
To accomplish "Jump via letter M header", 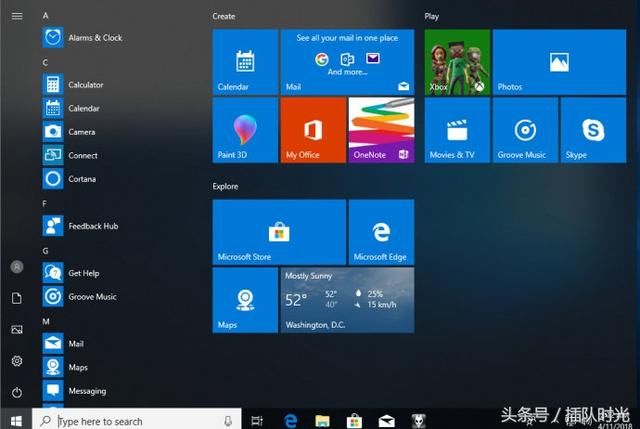I will coord(46,322).
